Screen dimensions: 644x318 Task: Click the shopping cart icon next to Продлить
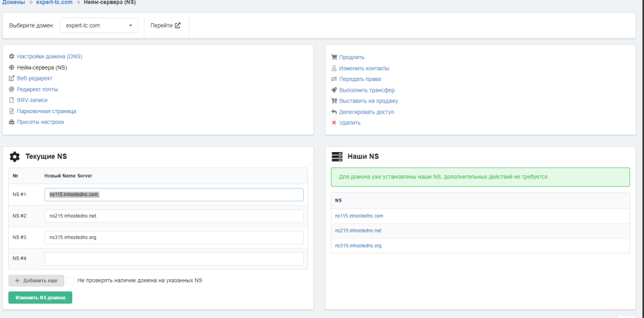pos(334,57)
